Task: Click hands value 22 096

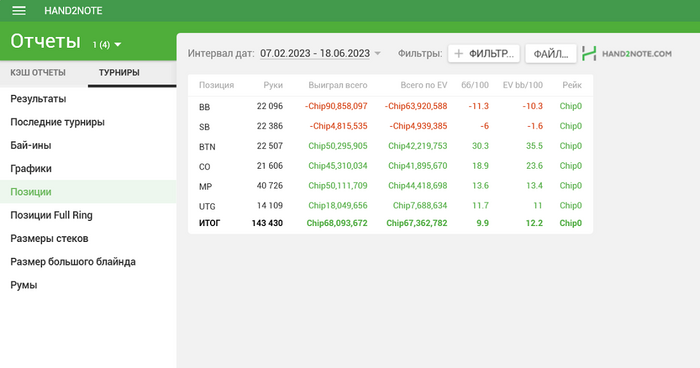Action: click(270, 106)
